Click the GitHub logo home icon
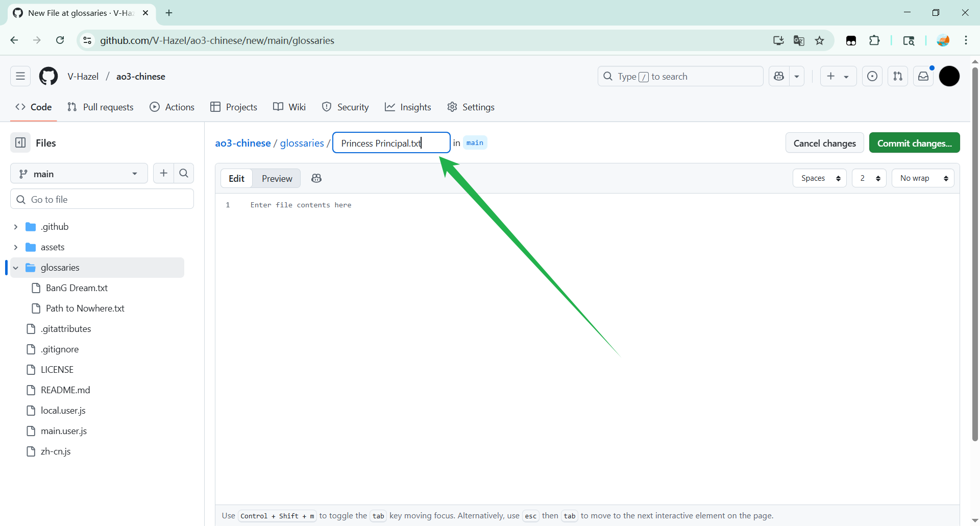The width and height of the screenshot is (980, 526). (x=48, y=77)
